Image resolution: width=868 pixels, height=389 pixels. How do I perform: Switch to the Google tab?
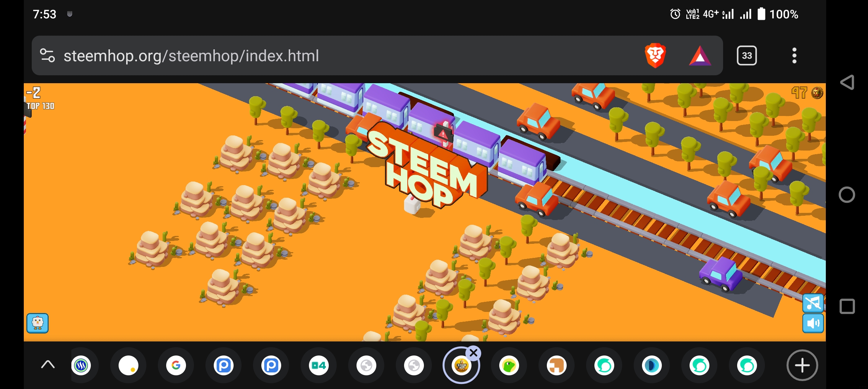[176, 366]
